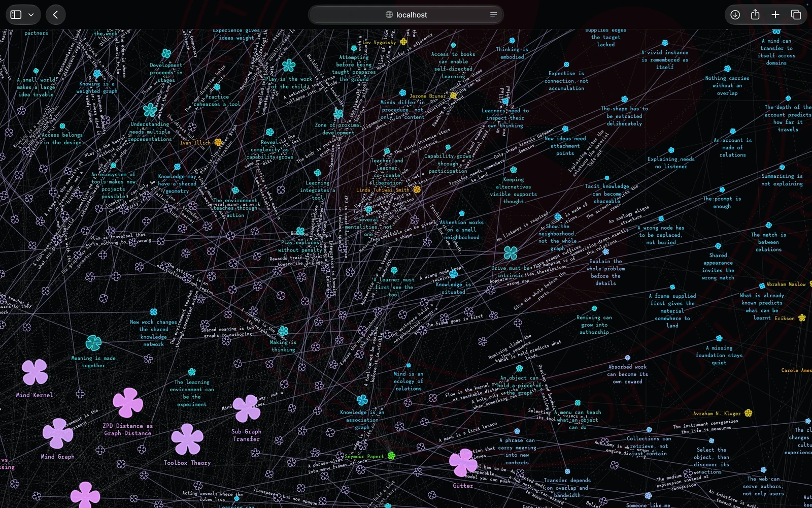
Task: Click 'Explaining needs no listener' label
Action: click(671, 163)
